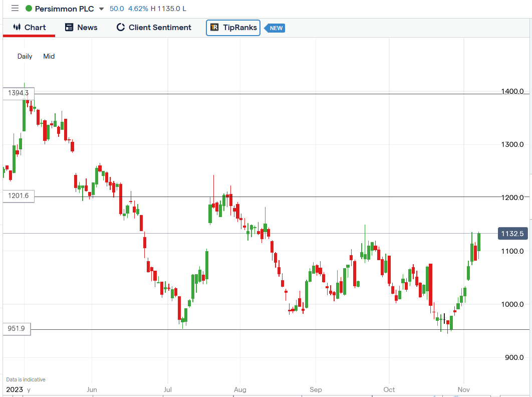Open the Client Sentiment tab

[154, 28]
